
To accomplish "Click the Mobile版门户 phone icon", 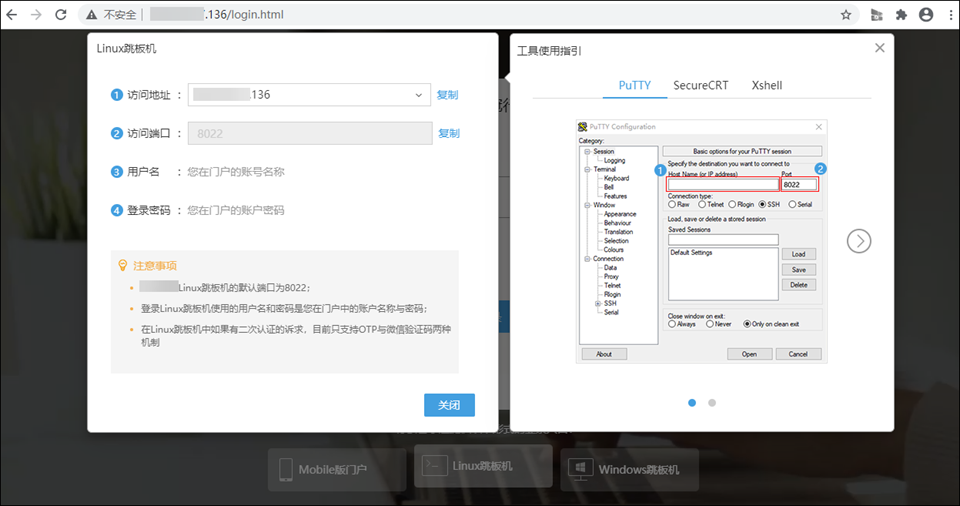I will [x=286, y=469].
